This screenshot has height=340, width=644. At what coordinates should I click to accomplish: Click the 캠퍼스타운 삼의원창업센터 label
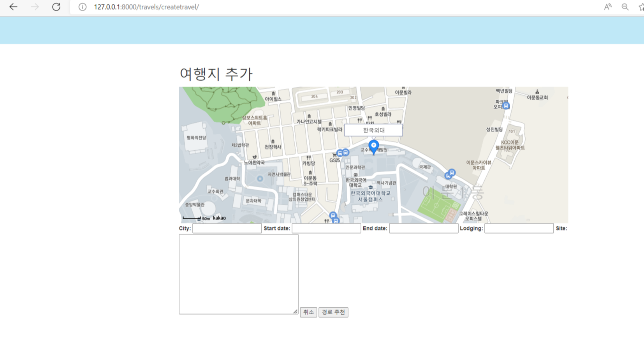pos(302,197)
